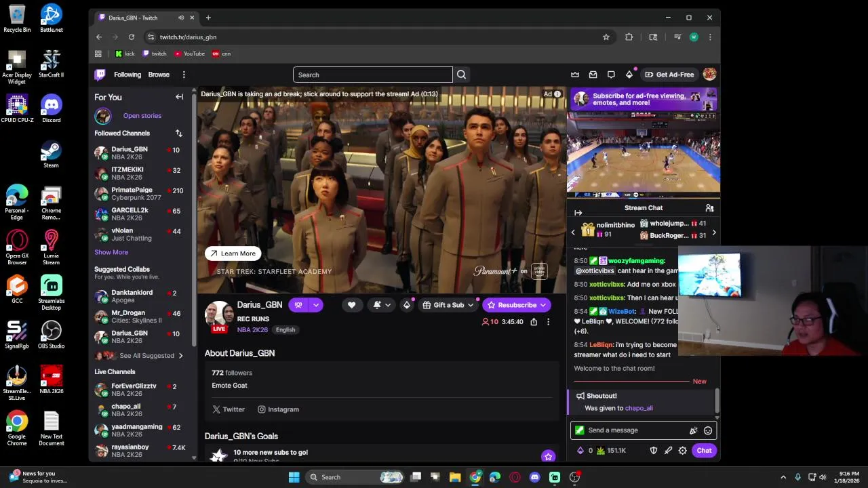Screen dimensions: 868x488
Task: Open Bits icon in top navigation
Action: [629, 75]
